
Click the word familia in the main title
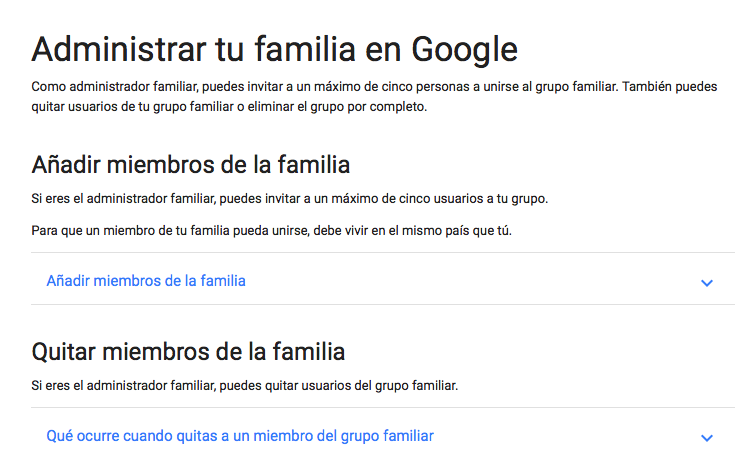pyautogui.click(x=305, y=49)
